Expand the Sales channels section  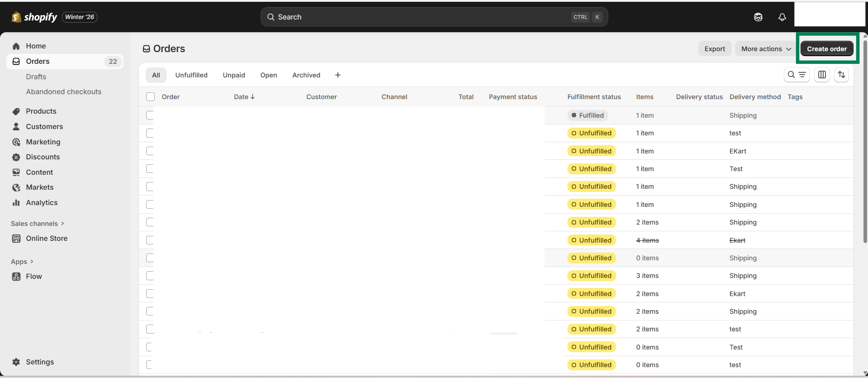pos(38,224)
